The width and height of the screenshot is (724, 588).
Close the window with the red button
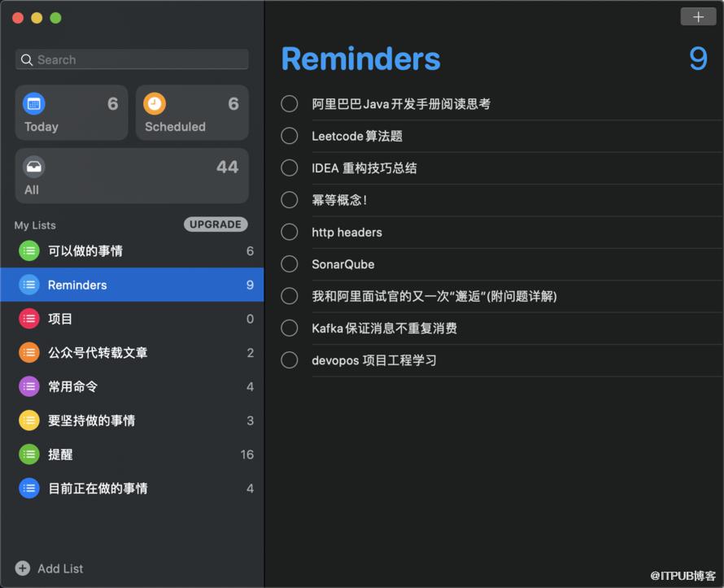click(x=18, y=18)
